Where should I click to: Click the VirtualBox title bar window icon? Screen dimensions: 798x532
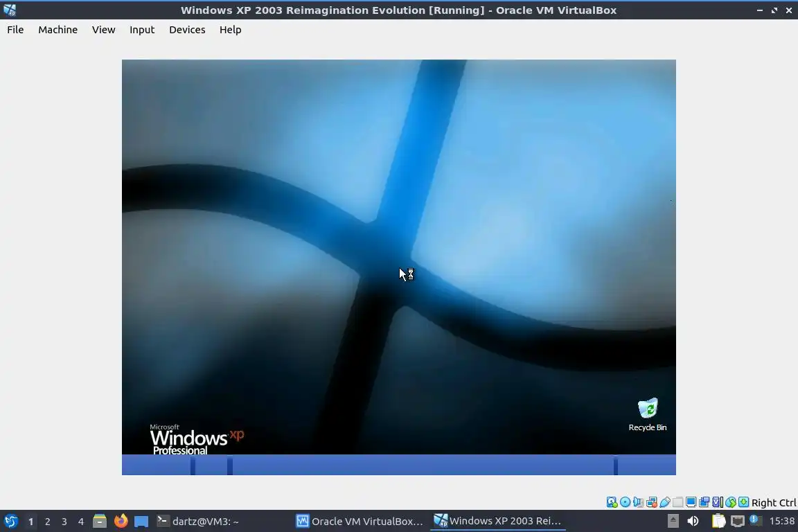[10, 10]
